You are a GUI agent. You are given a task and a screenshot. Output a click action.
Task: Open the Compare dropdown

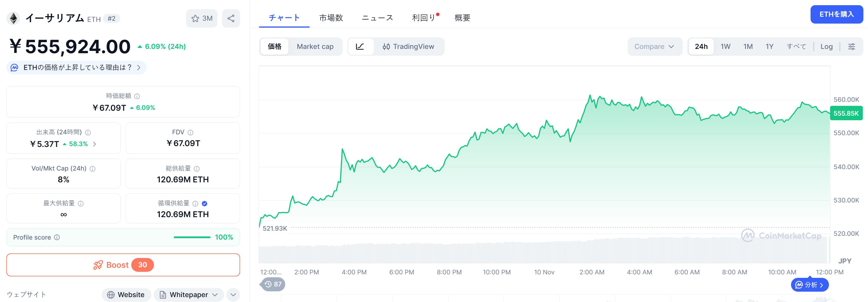[654, 47]
